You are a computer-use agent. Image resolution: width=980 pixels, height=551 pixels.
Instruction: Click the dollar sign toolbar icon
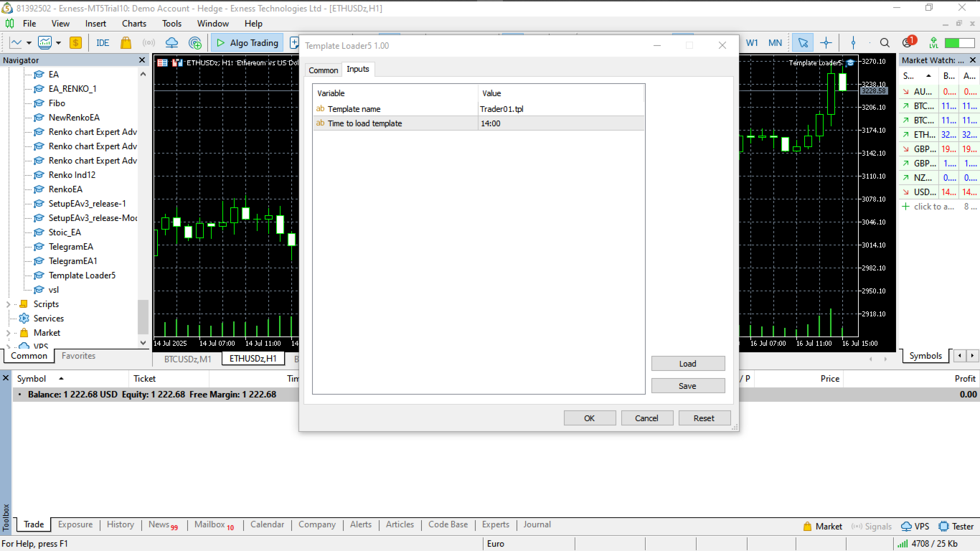(75, 43)
